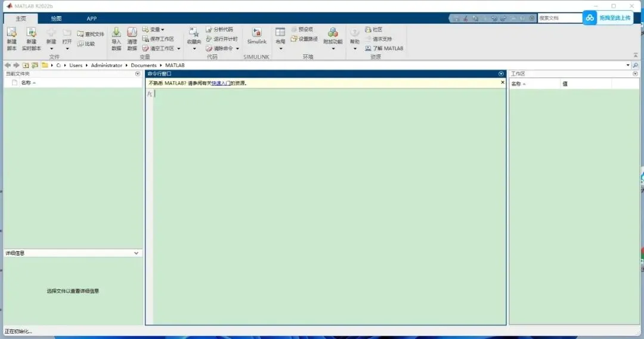Switch to the APP tab
Viewport: 644px width, 339px height.
click(92, 19)
